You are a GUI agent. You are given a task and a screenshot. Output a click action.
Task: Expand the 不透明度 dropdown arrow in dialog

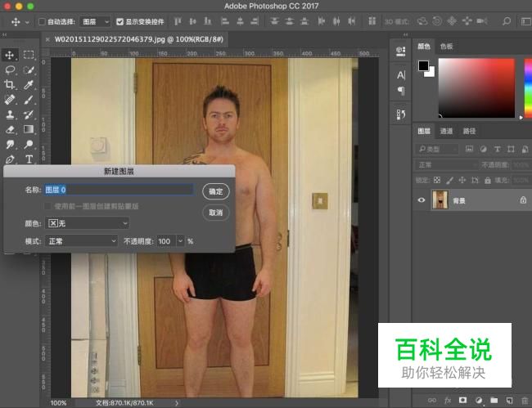click(x=180, y=241)
